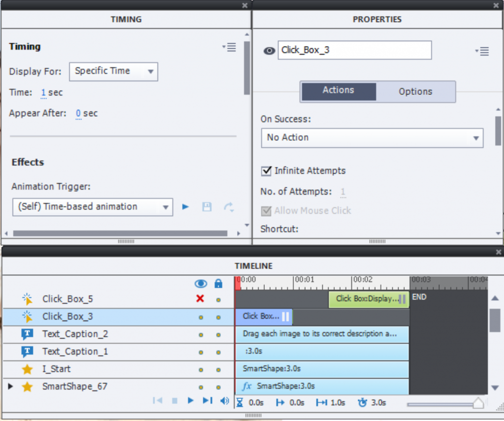Open Properties panel options menu

482,51
